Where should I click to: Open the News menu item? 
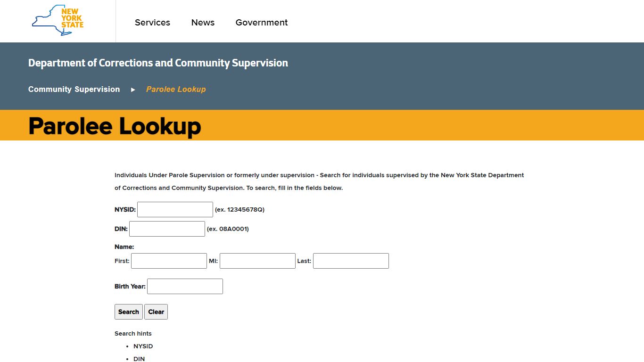tap(203, 22)
